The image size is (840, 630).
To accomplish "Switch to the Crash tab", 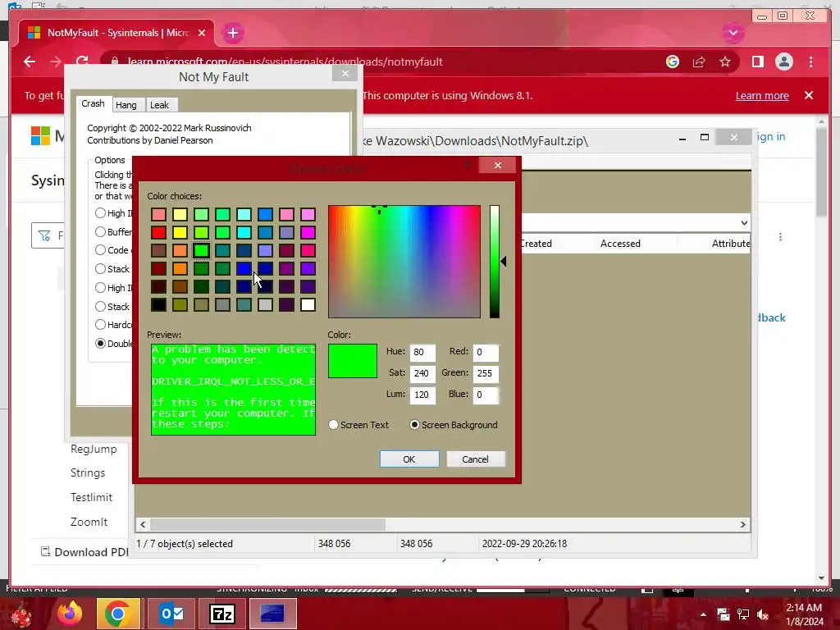I will (x=93, y=103).
